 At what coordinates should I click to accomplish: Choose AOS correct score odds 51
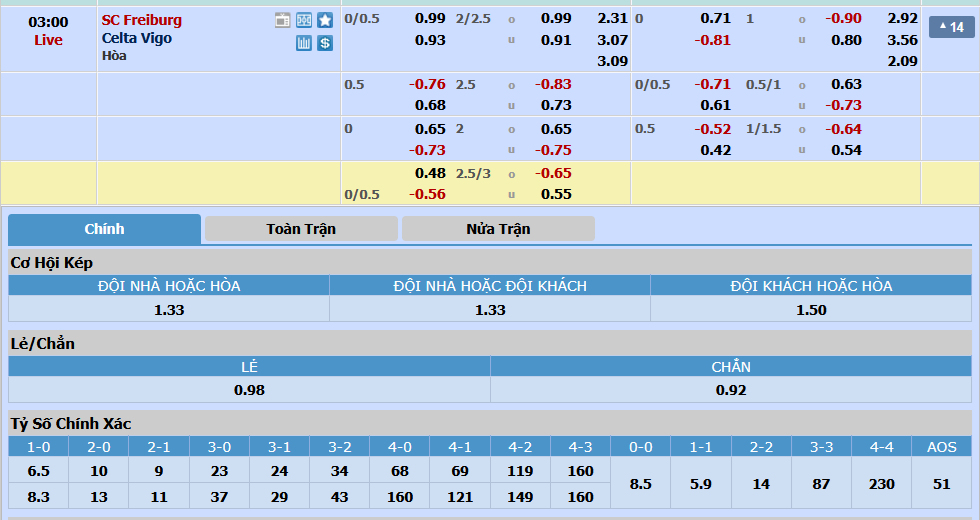941,483
